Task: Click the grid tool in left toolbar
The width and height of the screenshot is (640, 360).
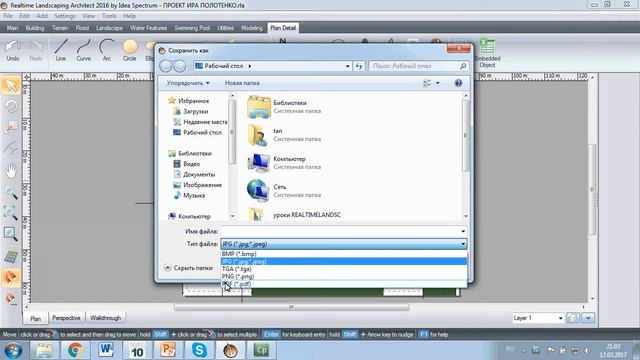Action: (11, 256)
